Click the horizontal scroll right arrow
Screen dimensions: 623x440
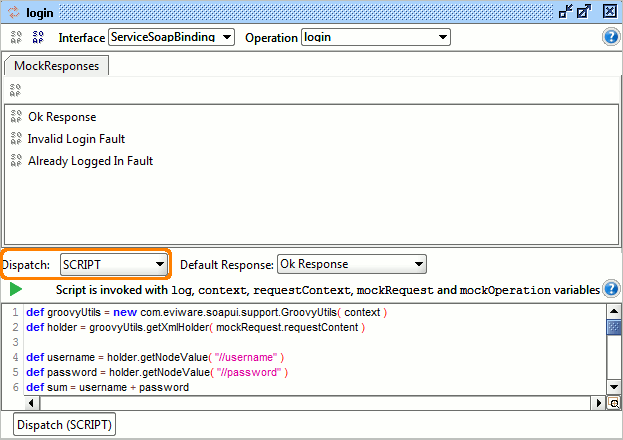598,403
